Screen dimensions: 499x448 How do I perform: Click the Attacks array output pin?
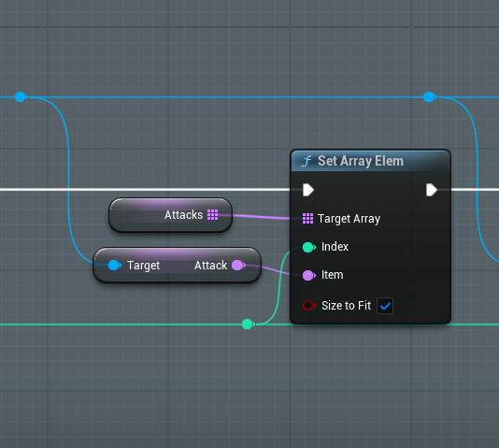click(x=212, y=214)
